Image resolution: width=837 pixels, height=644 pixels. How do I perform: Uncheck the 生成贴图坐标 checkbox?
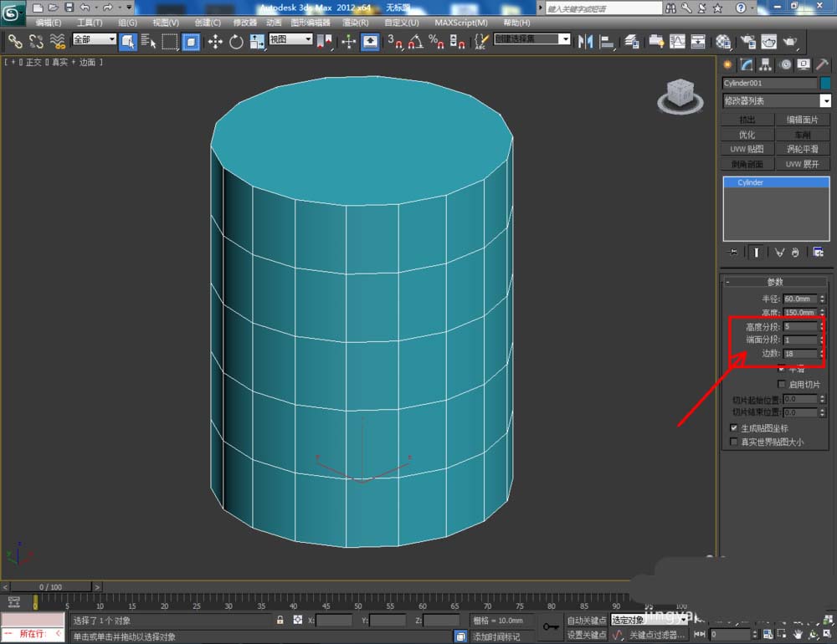[x=734, y=428]
